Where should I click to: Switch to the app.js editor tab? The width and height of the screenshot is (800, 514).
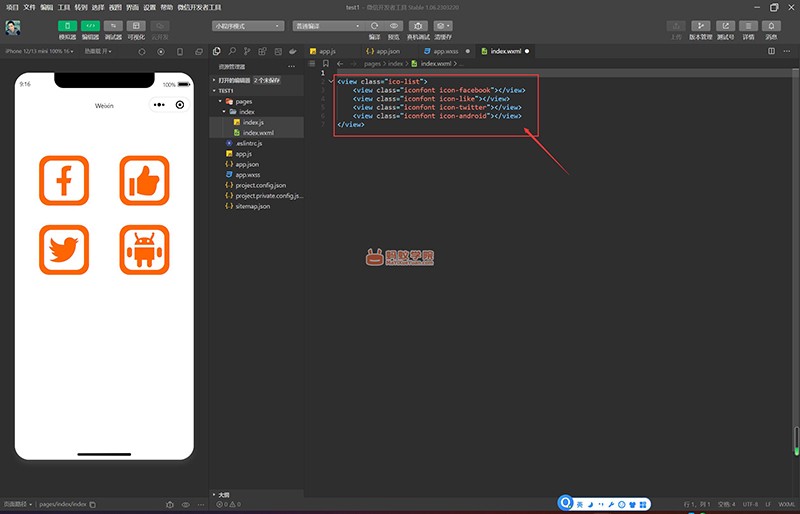pyautogui.click(x=332, y=51)
